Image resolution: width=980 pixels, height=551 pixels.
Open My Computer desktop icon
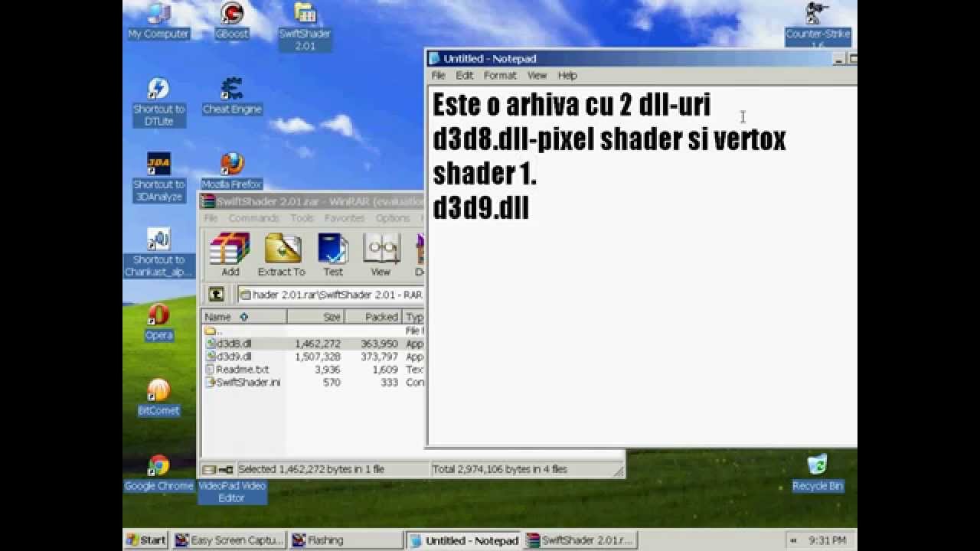click(x=158, y=21)
